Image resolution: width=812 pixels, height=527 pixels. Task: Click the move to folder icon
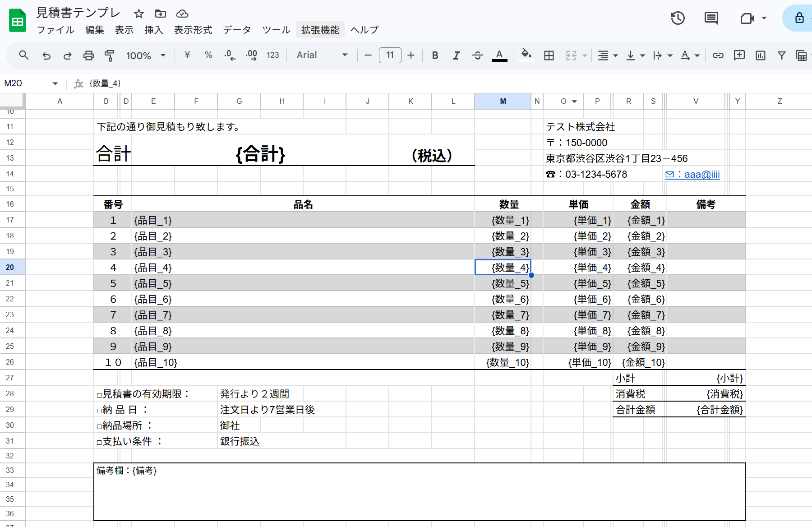[161, 14]
